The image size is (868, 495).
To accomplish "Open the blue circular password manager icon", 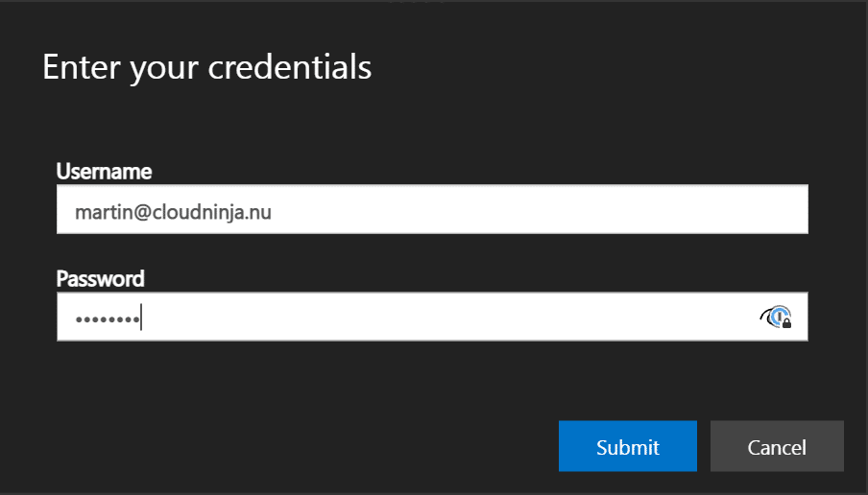I will (779, 316).
